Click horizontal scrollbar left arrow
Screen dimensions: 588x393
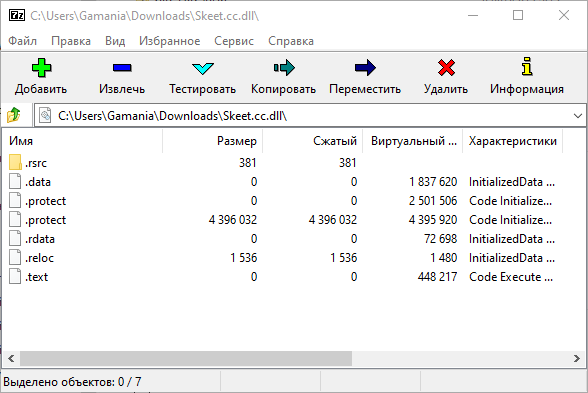pyautogui.click(x=11, y=358)
